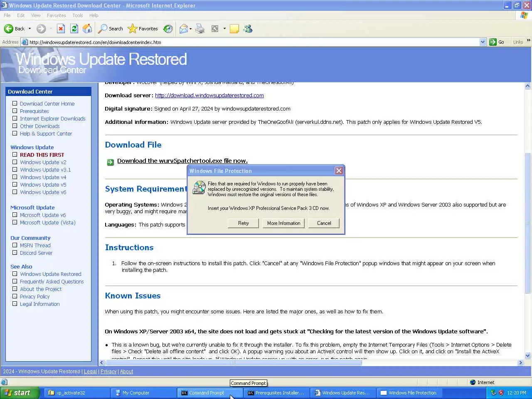Click the vertical scrollbar up arrow
The width and height of the screenshot is (532, 399).
pos(528,86)
